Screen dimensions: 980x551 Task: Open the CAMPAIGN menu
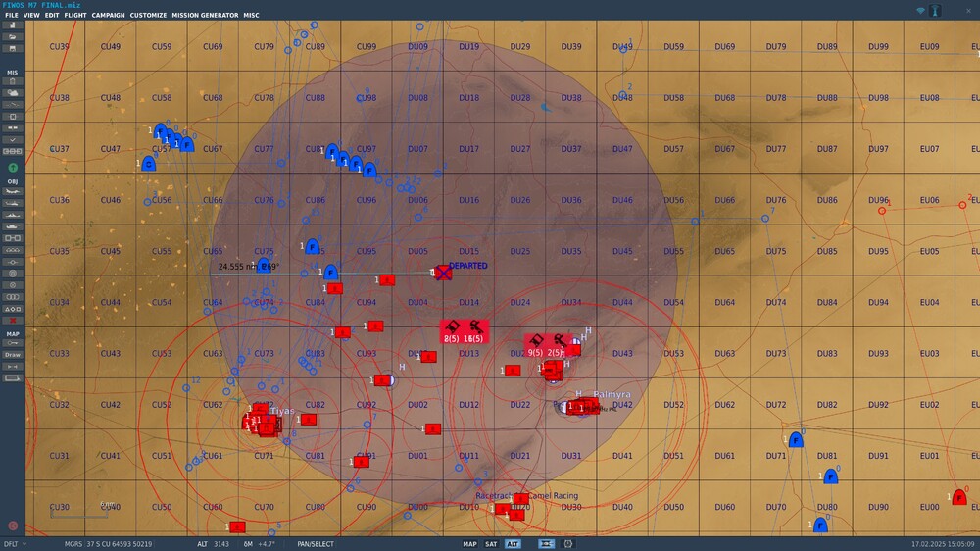click(x=108, y=15)
